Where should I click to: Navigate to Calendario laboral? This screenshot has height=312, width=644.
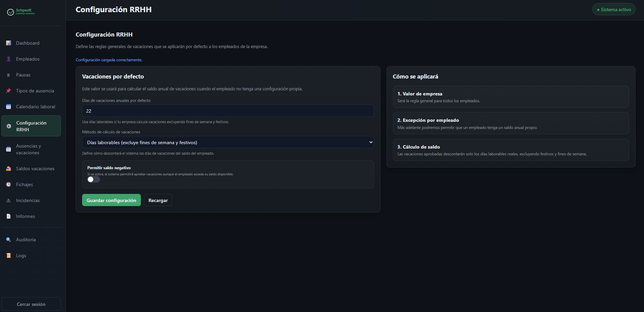31,107
